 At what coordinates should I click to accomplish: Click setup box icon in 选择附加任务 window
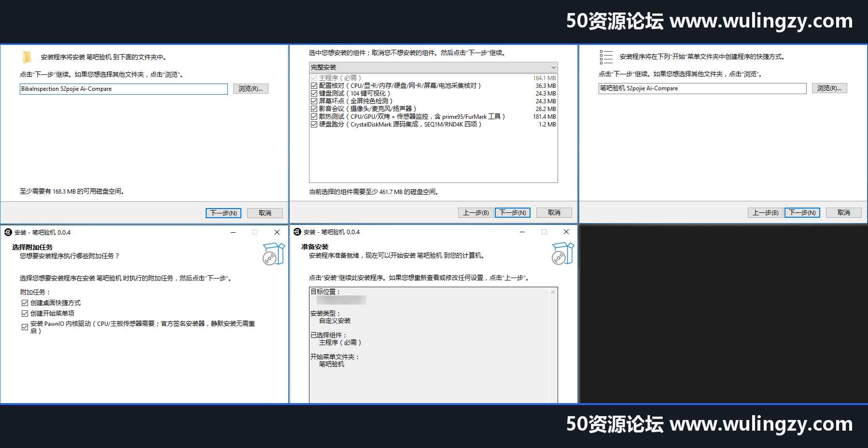coord(274,254)
